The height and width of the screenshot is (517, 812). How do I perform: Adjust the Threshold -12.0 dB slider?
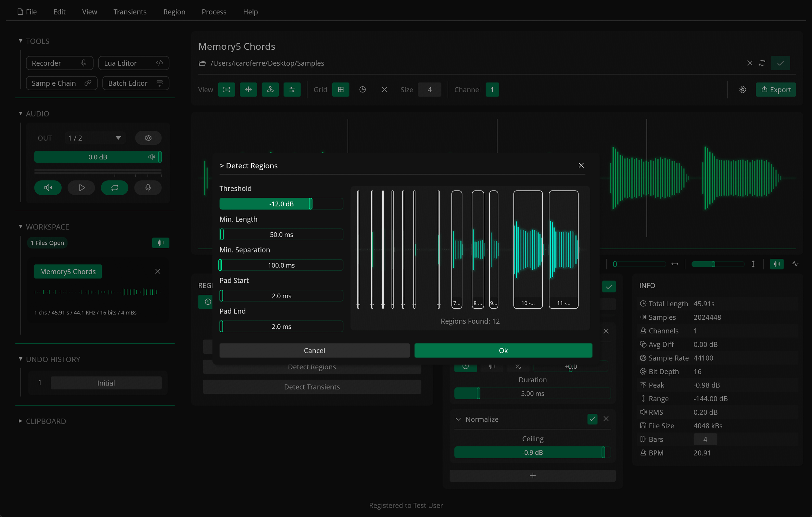[x=281, y=203]
